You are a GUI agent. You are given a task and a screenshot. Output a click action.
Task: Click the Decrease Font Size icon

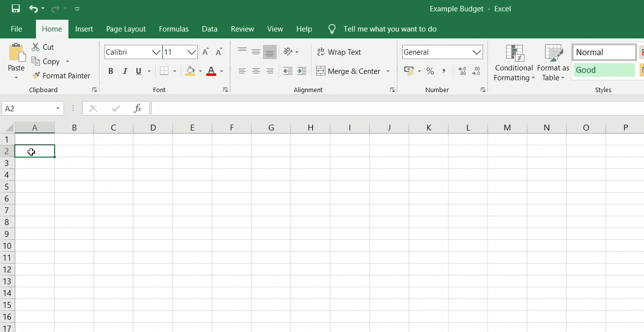(219, 52)
